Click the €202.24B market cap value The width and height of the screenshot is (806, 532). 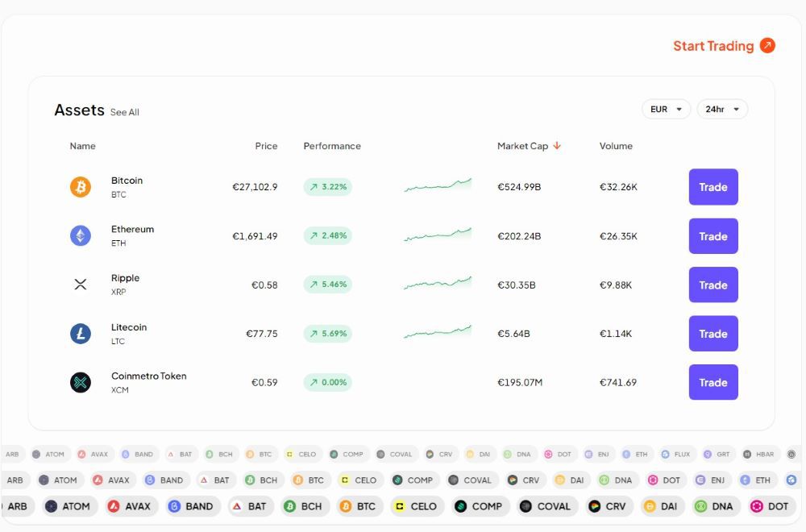(519, 236)
